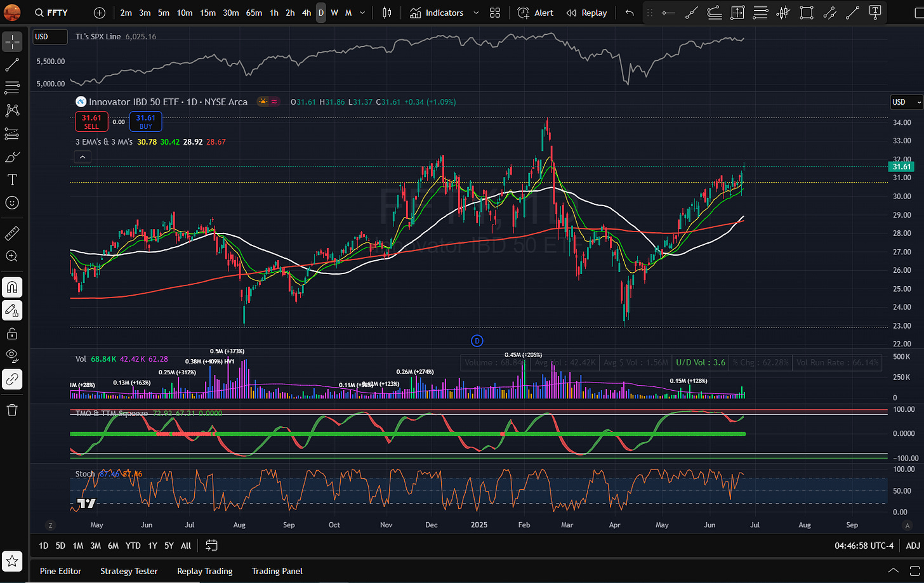The height and width of the screenshot is (583, 924).
Task: Select the 3M date range
Action: [95, 546]
